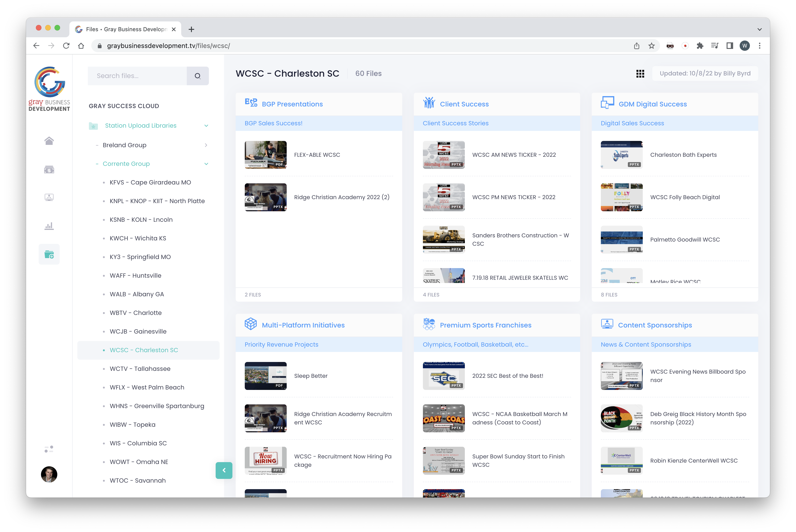This screenshot has height=532, width=796.
Task: Collapse the sidebar with teal arrow button
Action: 224,470
